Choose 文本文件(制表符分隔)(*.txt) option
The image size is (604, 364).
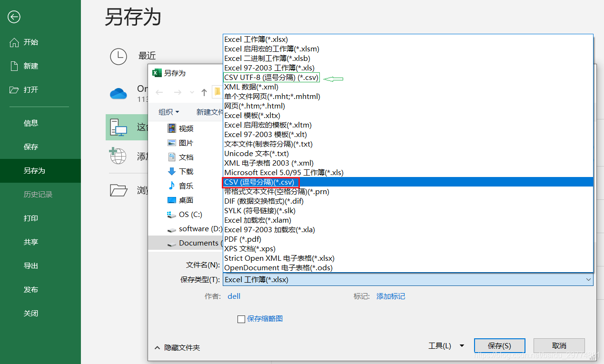point(408,144)
